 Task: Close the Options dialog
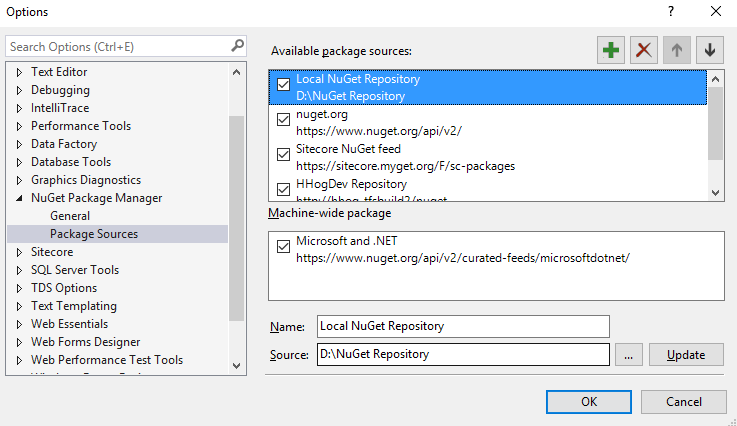(x=715, y=11)
